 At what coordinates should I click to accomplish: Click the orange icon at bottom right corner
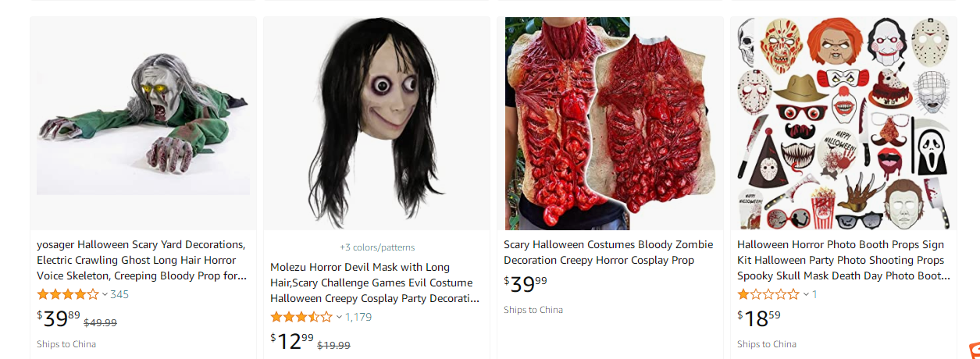tap(974, 350)
